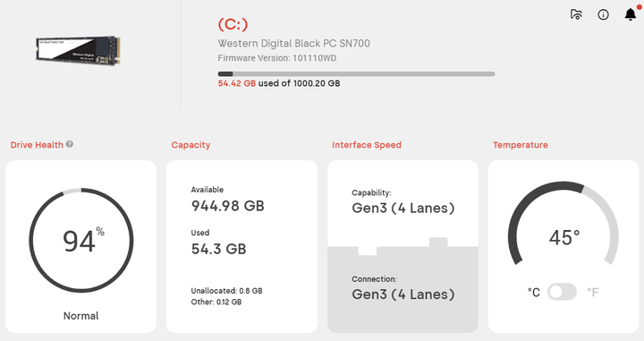Toggle temperature unit switch to Fahrenheit
The width and height of the screenshot is (644, 341).
(562, 292)
